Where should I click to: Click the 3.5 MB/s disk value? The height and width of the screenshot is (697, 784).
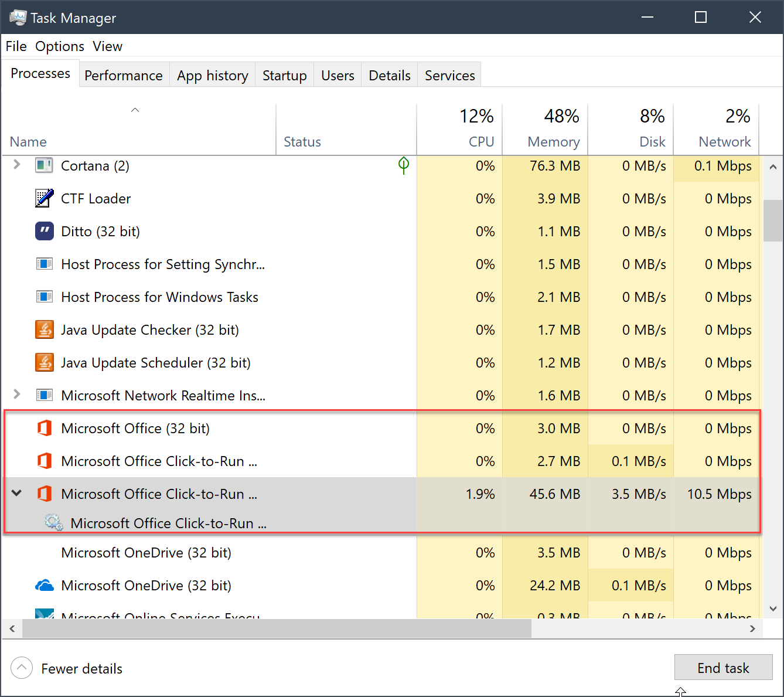pos(639,494)
